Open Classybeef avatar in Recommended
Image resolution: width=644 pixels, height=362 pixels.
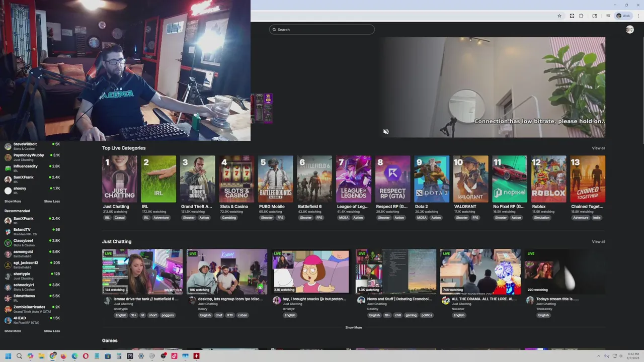coord(8,243)
